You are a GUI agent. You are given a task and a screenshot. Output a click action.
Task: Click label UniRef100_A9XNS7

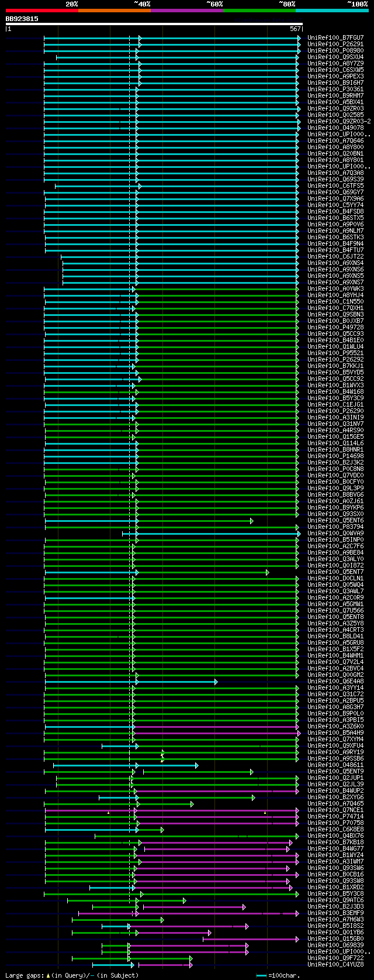(x=335, y=282)
